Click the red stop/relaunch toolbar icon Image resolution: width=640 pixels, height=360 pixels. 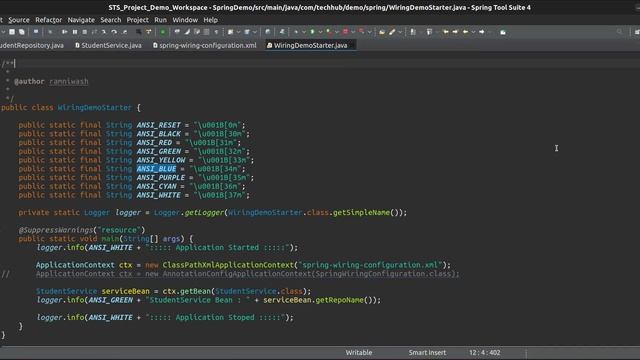tap(345, 32)
